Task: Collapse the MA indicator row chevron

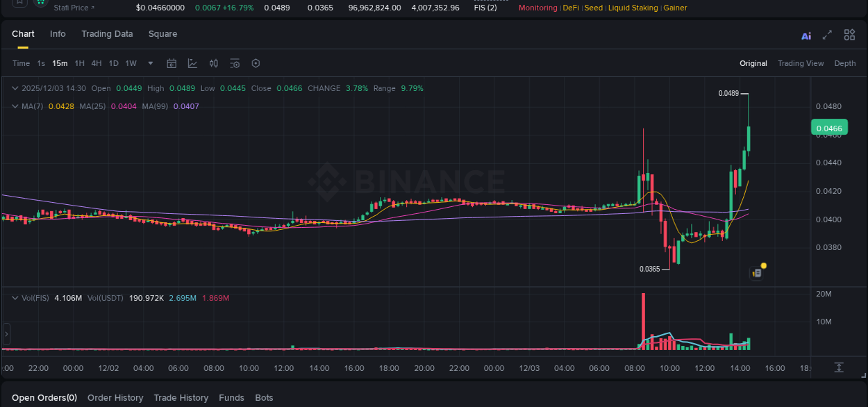Action: click(x=15, y=106)
